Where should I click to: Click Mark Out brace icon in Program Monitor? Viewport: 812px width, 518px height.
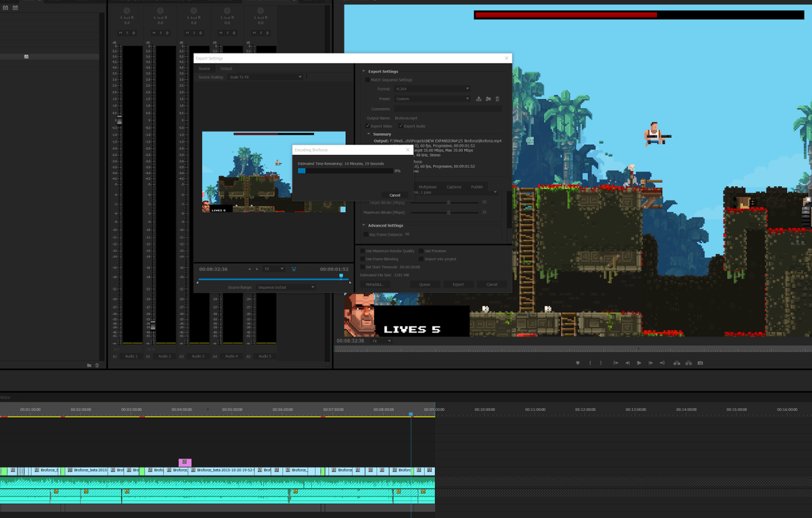coord(600,363)
